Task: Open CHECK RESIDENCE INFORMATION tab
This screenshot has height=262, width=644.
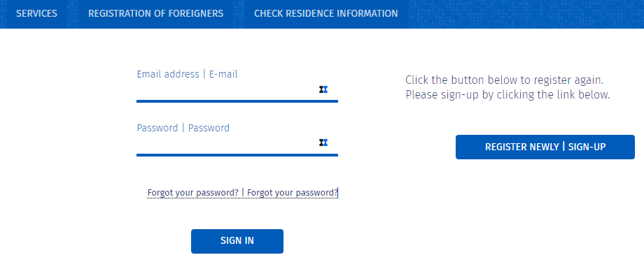Action: click(326, 13)
